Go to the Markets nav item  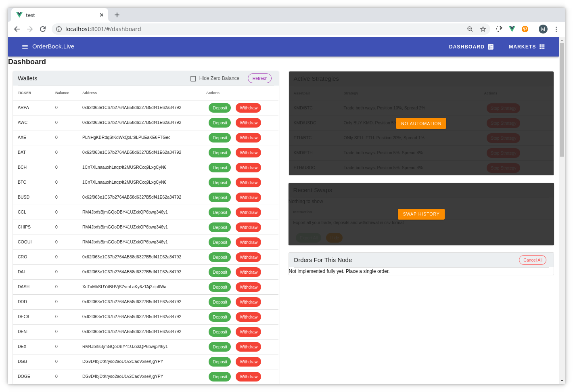click(527, 47)
